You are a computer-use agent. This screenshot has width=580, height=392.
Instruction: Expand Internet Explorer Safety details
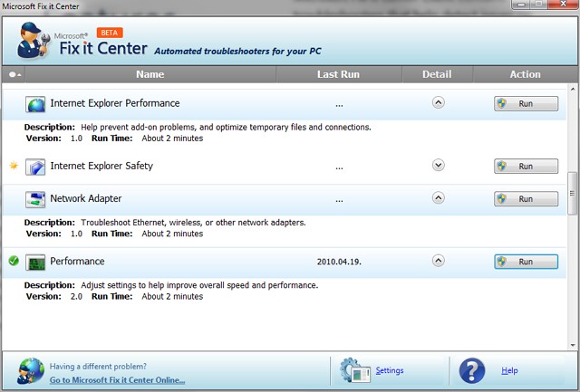(439, 165)
